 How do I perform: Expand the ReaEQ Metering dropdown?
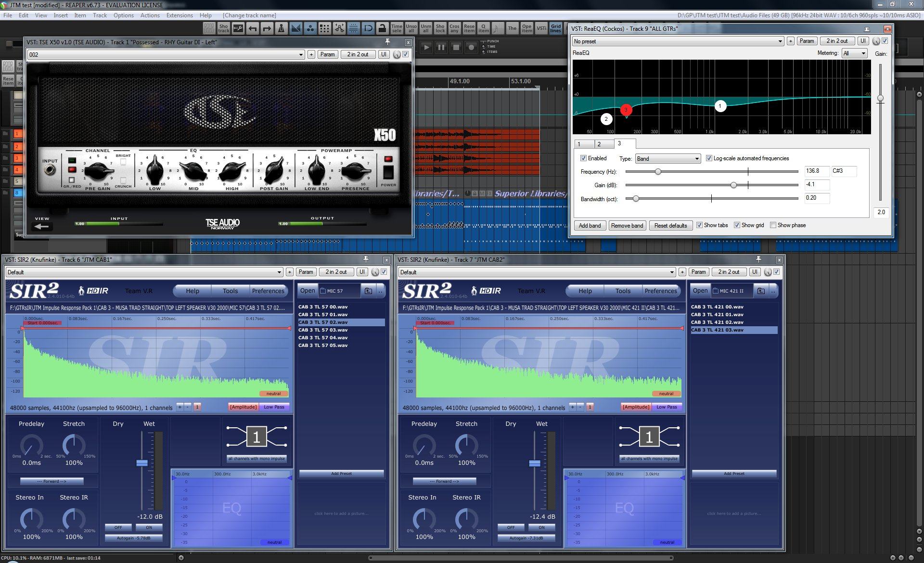coord(854,53)
